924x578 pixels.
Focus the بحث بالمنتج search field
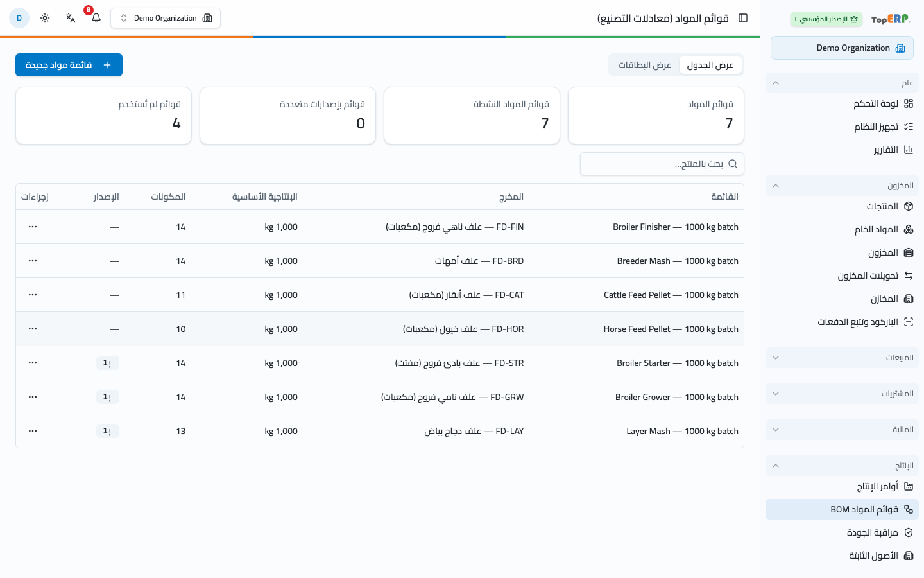click(x=662, y=164)
